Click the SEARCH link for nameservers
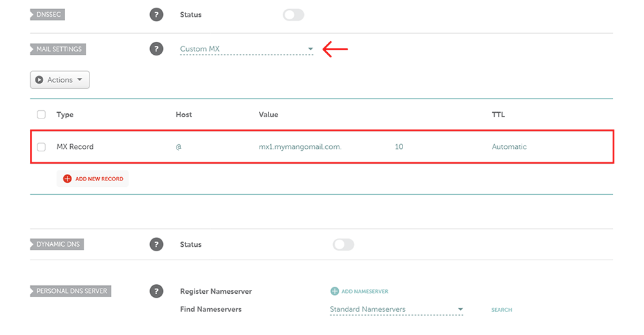This screenshot has height=335, width=644. click(x=502, y=310)
